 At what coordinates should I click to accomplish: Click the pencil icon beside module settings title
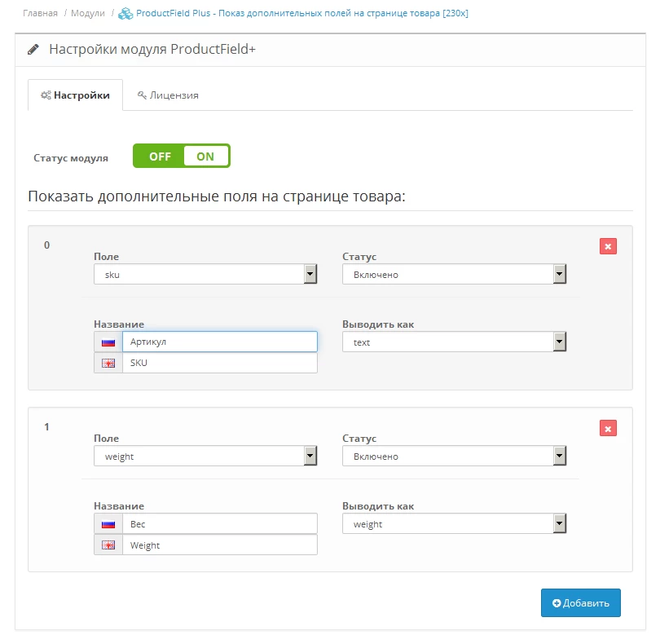[x=33, y=50]
